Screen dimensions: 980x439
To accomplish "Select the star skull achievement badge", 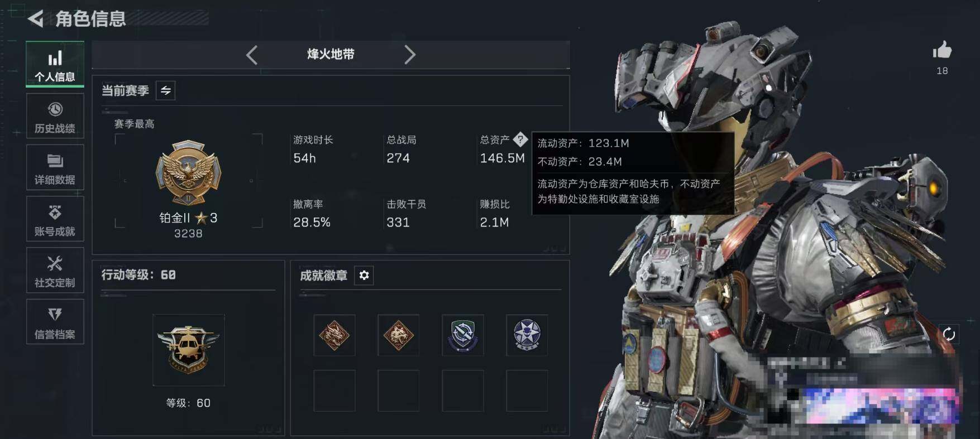I will click(x=527, y=335).
